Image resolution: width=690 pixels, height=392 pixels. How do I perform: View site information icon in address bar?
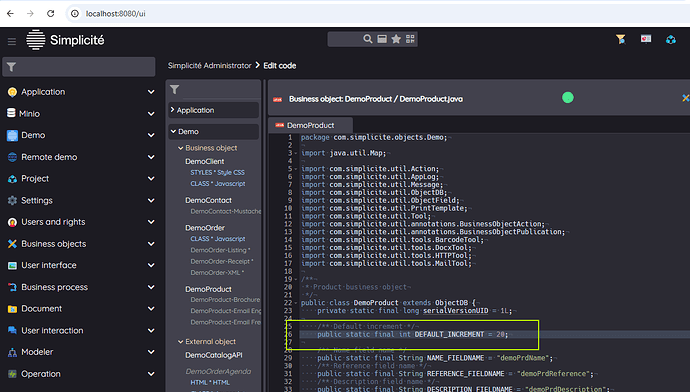click(75, 14)
